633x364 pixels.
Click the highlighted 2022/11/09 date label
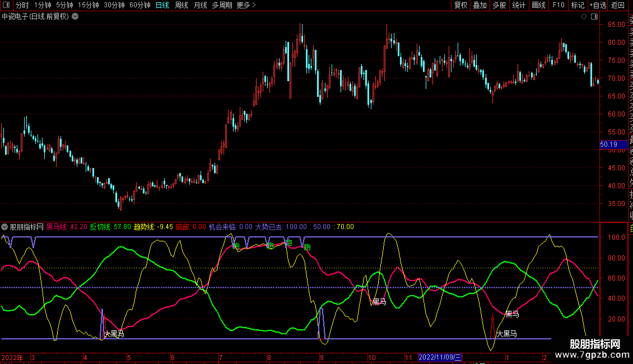(x=440, y=357)
